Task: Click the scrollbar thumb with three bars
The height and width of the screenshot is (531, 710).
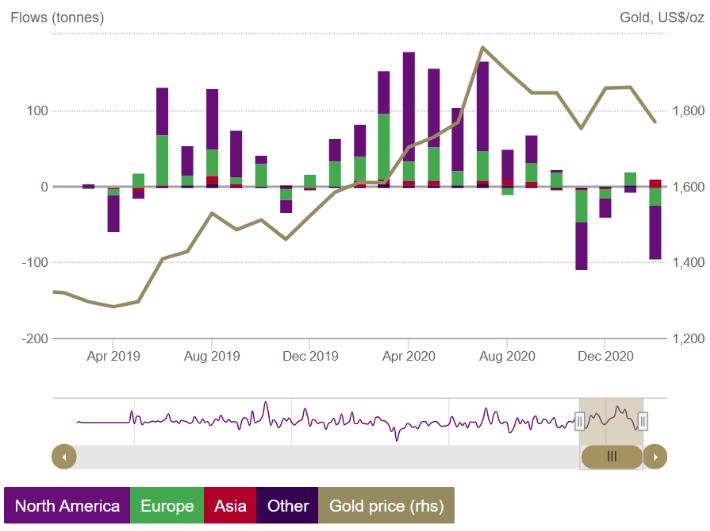Action: (x=612, y=457)
